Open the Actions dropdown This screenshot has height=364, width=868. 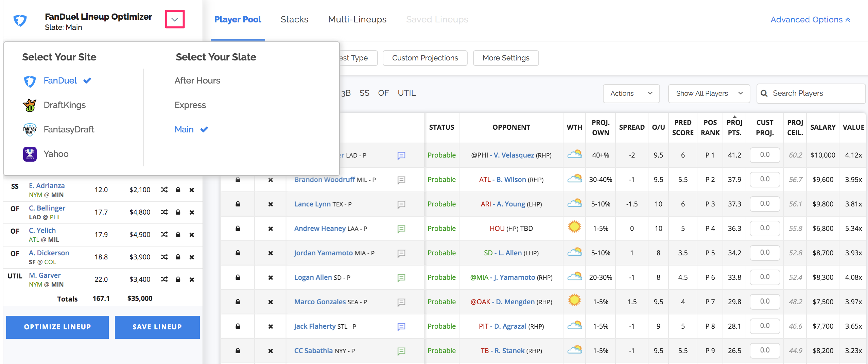pyautogui.click(x=631, y=93)
